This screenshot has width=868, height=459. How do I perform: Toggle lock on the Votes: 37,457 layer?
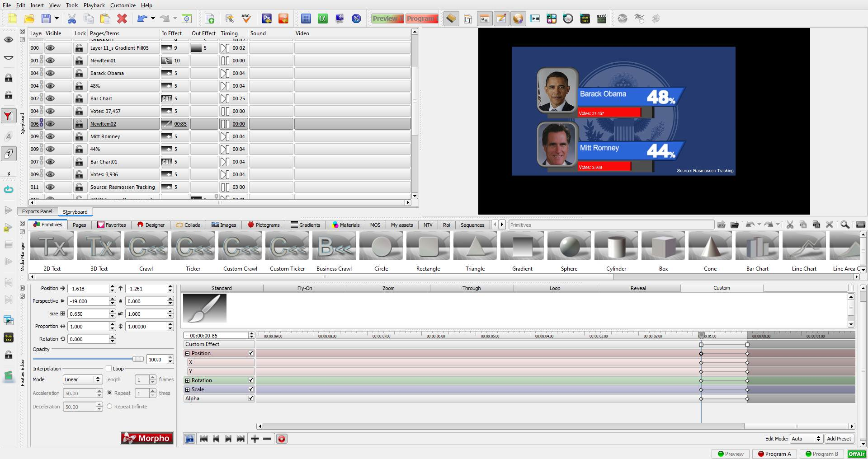[x=79, y=111]
